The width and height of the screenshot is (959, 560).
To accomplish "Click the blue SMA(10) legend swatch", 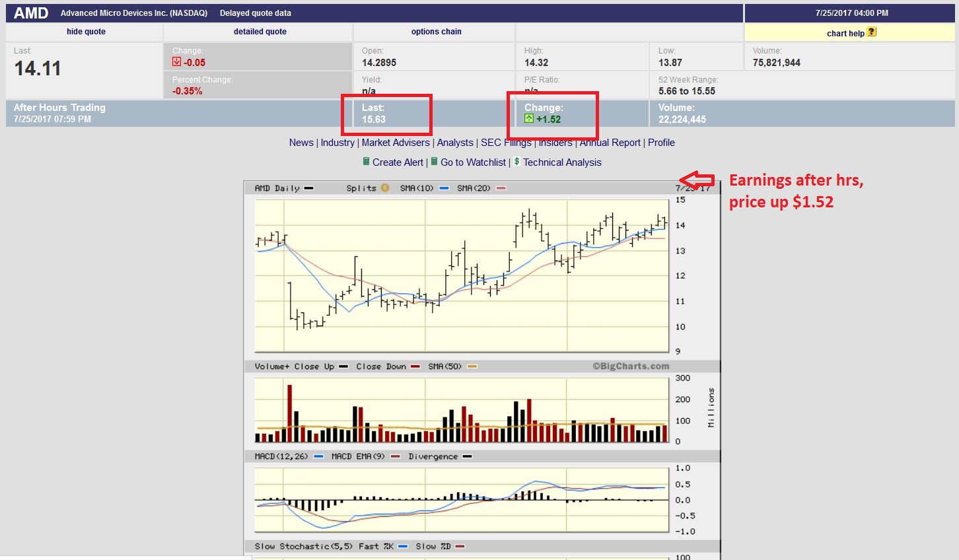I will (444, 188).
